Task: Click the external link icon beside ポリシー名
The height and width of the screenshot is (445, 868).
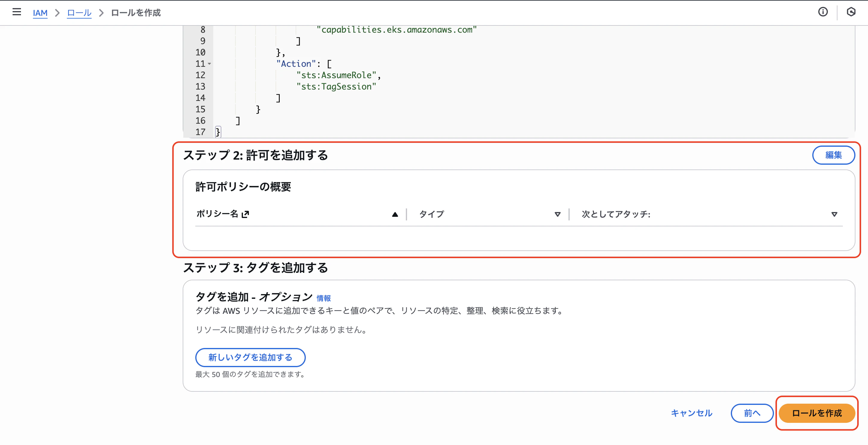Action: coord(246,214)
